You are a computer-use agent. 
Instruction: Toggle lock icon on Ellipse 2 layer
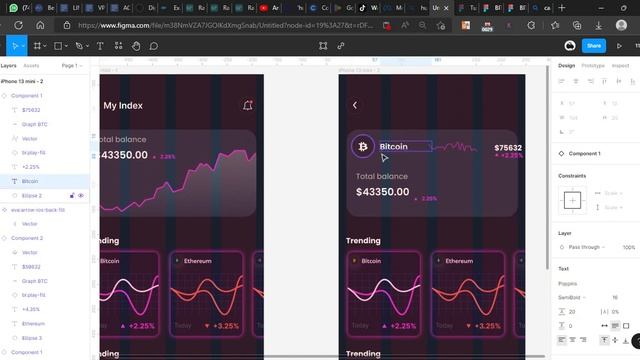click(72, 196)
